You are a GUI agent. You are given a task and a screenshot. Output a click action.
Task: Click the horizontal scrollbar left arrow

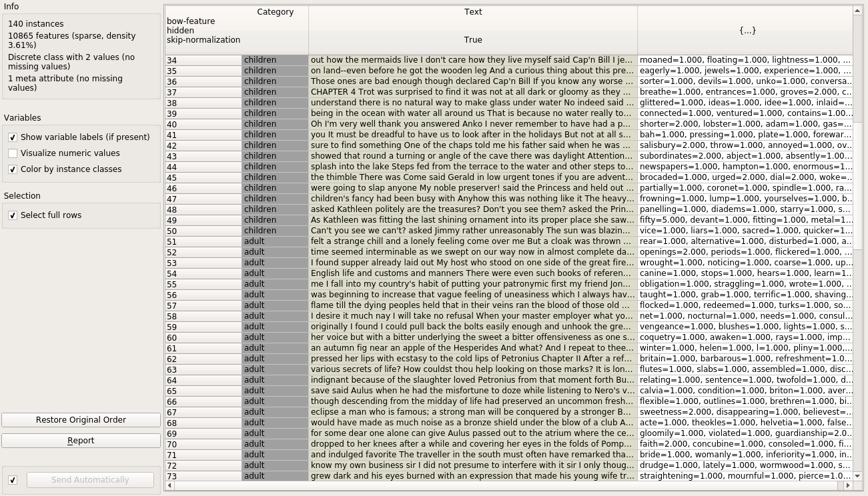pos(169,485)
